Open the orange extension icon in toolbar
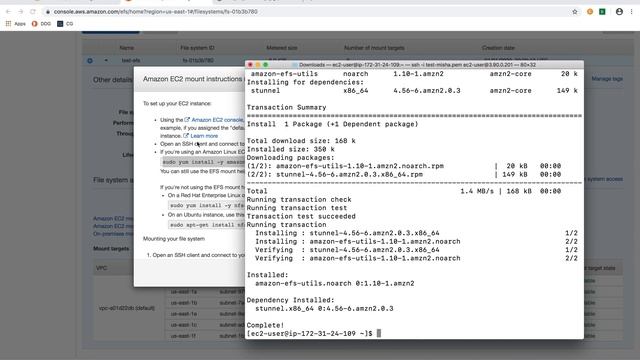 click(590, 12)
